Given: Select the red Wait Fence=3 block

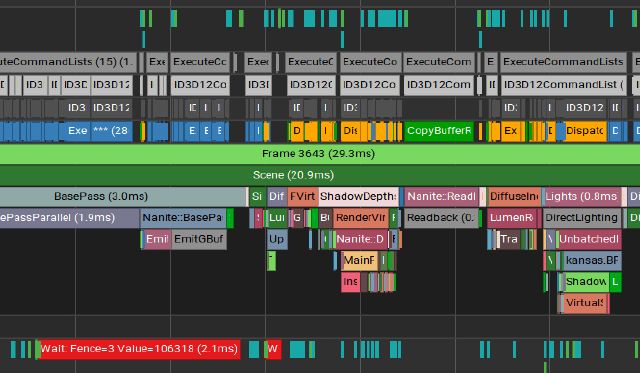Looking at the screenshot, I should (140, 349).
